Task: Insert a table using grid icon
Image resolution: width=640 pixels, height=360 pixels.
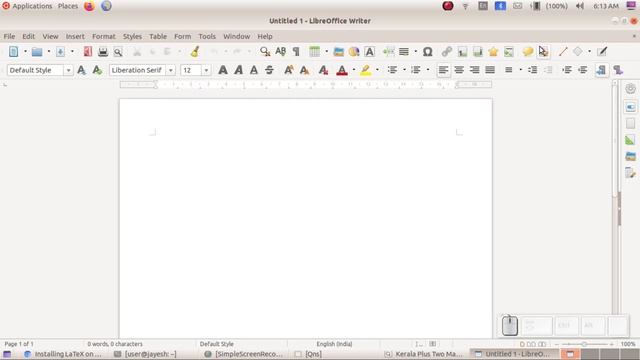Action: tap(314, 51)
